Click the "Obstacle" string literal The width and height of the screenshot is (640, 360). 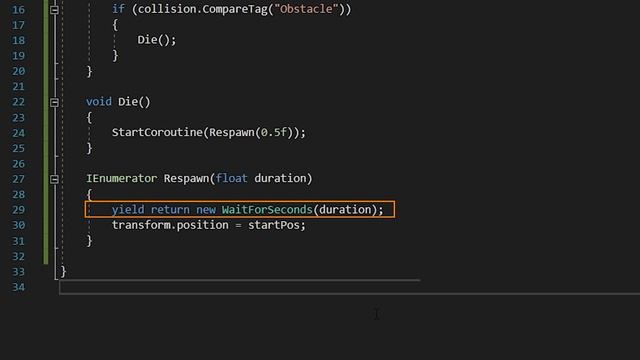(x=307, y=9)
